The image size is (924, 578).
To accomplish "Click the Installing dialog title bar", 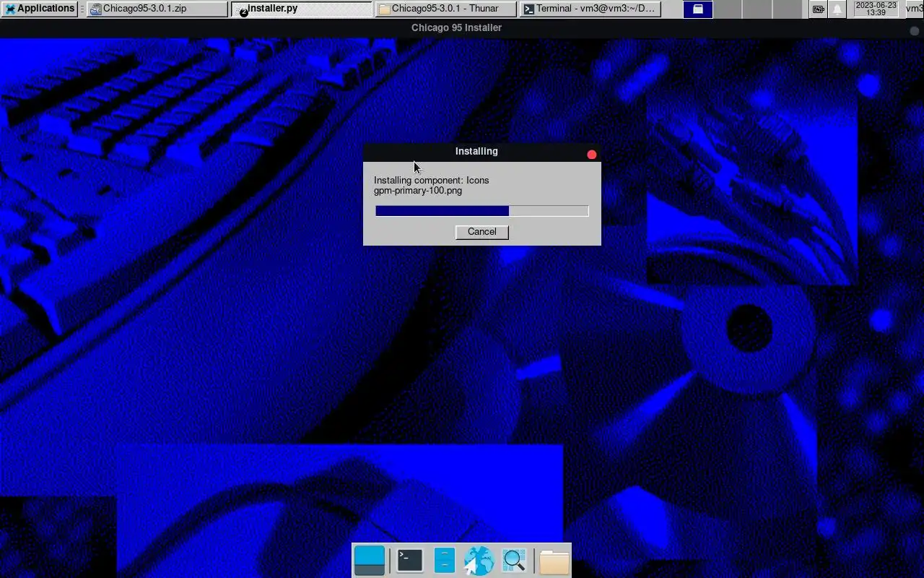I will 476,152.
